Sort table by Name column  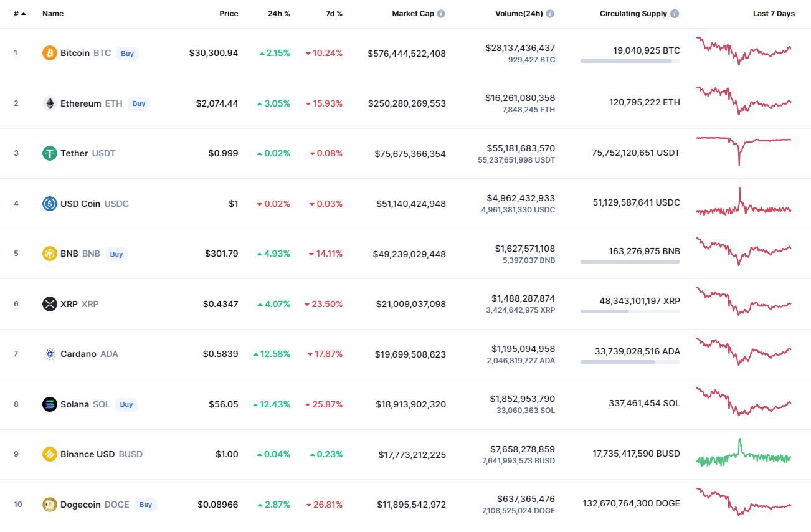tap(53, 14)
